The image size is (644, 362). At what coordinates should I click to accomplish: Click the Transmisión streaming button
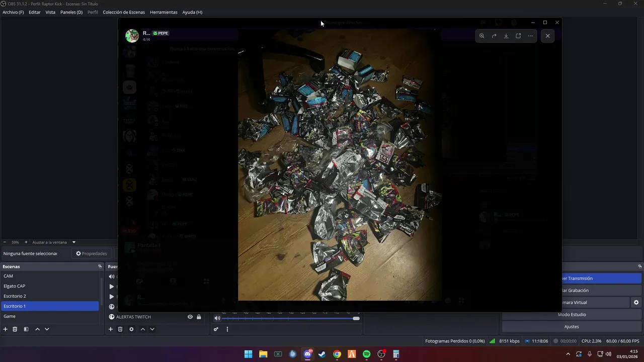pos(602,278)
